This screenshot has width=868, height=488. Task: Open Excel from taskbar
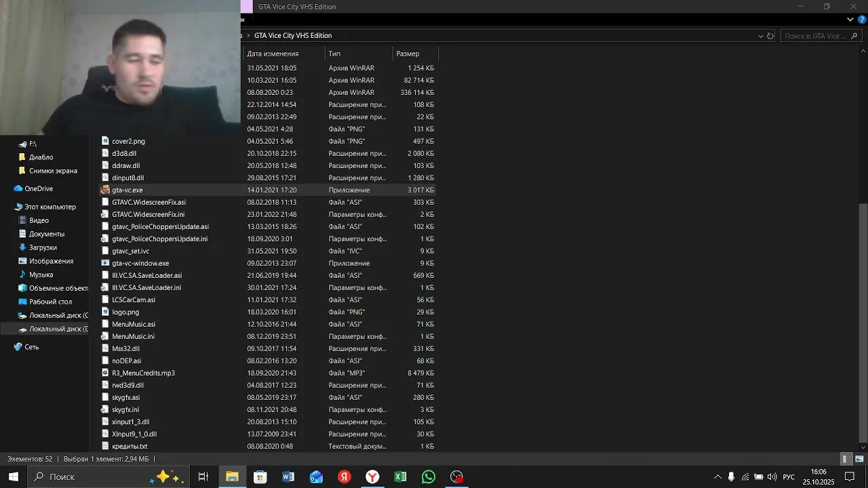400,476
